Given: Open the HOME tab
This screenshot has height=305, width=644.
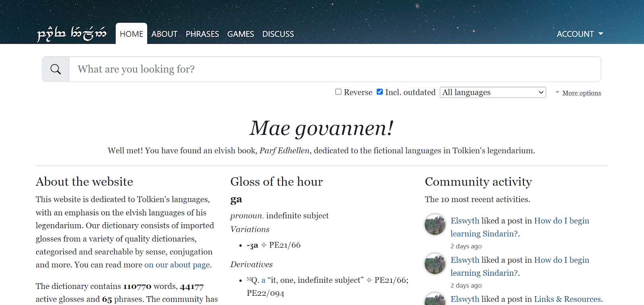Looking at the screenshot, I should pyautogui.click(x=131, y=34).
